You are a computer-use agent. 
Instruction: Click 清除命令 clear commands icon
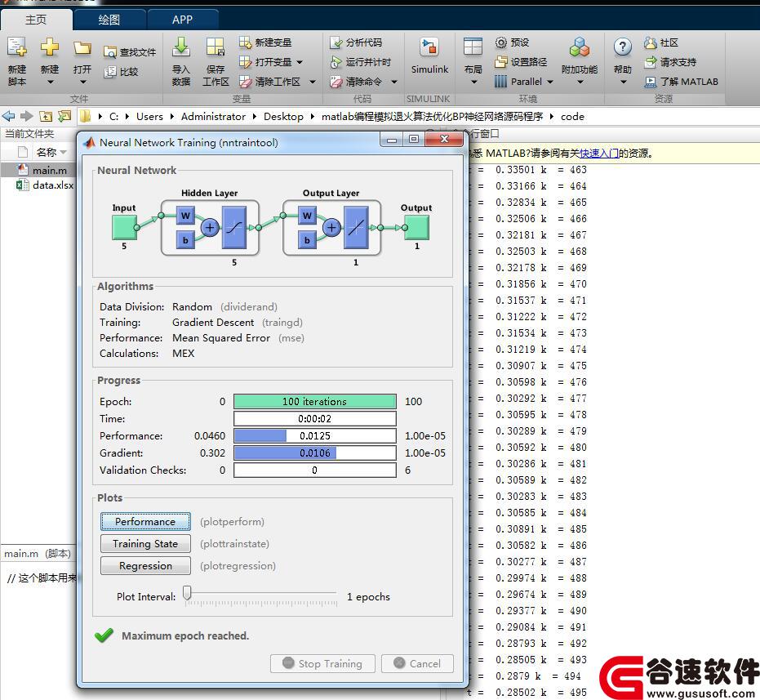tap(336, 82)
